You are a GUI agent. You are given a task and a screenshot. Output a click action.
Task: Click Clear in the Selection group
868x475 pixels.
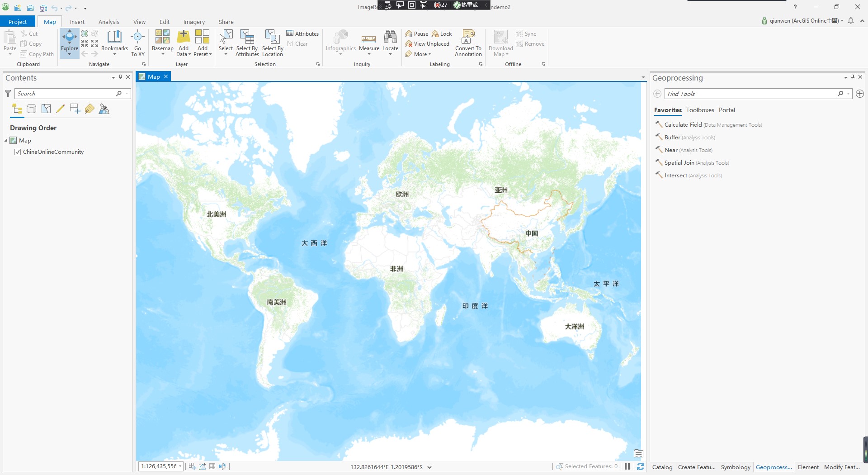[x=299, y=43]
